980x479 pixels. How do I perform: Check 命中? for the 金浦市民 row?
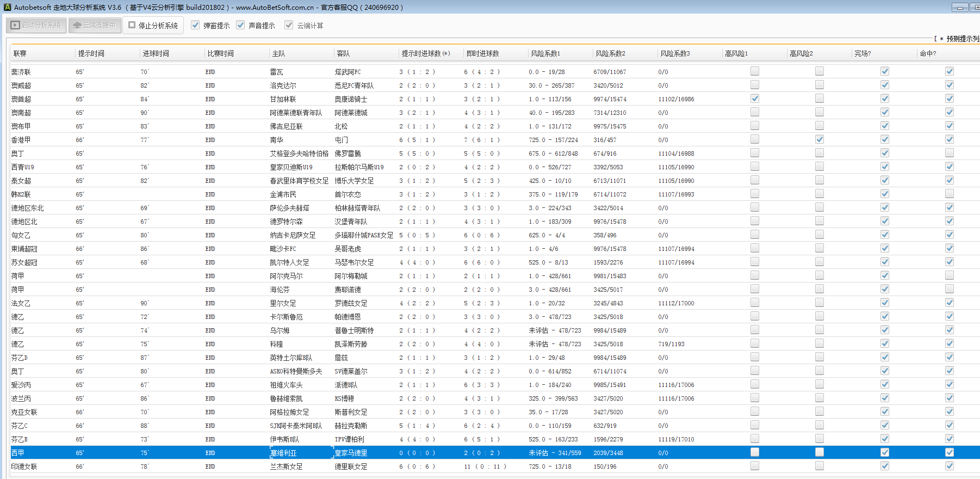tap(950, 194)
